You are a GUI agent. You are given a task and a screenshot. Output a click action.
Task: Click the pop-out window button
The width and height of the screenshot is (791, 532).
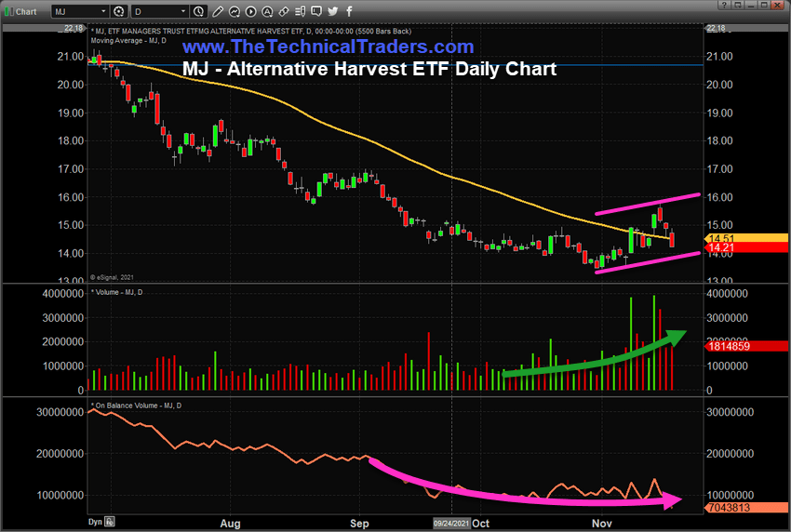[x=738, y=5]
